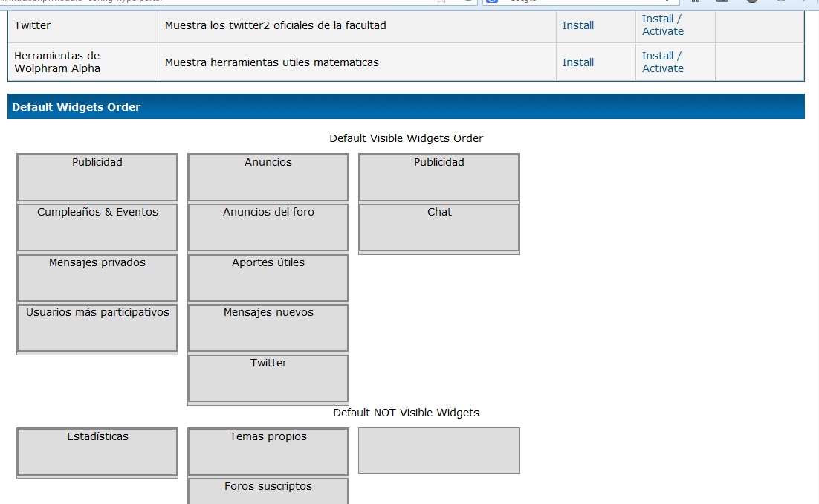Click the Mensajes nuevos widget box
The image size is (819, 504).
(x=268, y=327)
